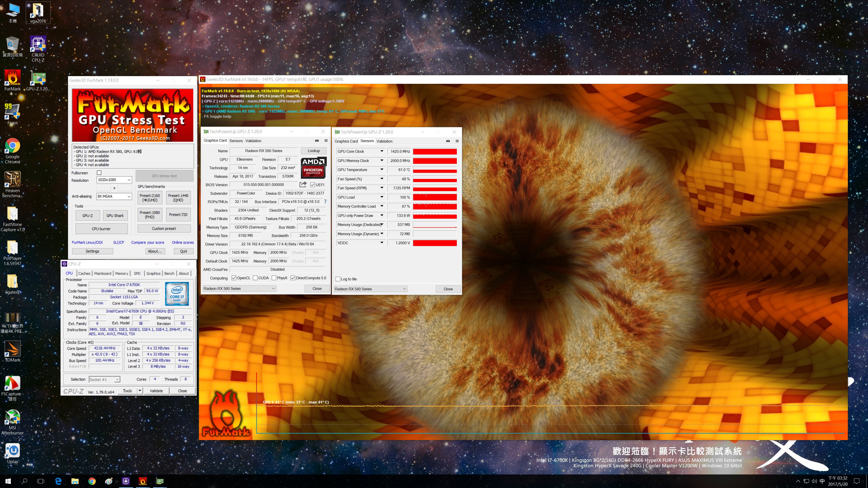Click the camera icon in GPU-Z Sensors window
This screenshot has height=488, width=868.
tap(448, 141)
